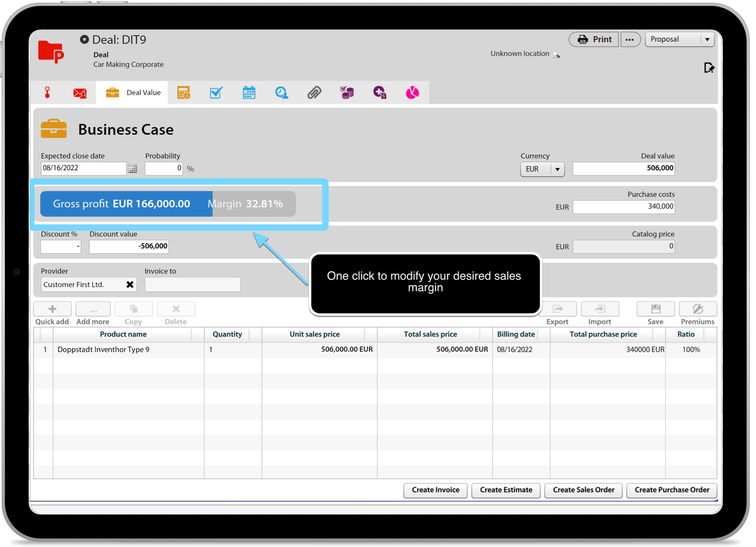Viewport: 756px width, 547px height.
Task: Open the Proposal stage dropdown
Action: pyautogui.click(x=707, y=39)
